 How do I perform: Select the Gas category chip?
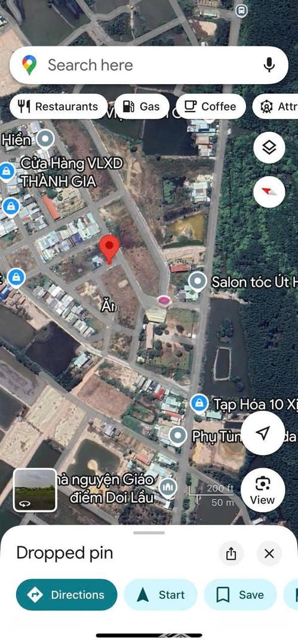(x=142, y=107)
